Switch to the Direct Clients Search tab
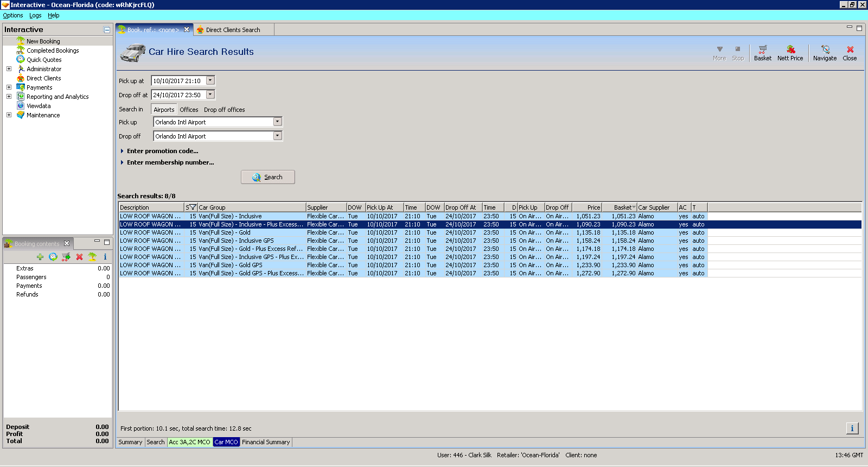 point(233,30)
